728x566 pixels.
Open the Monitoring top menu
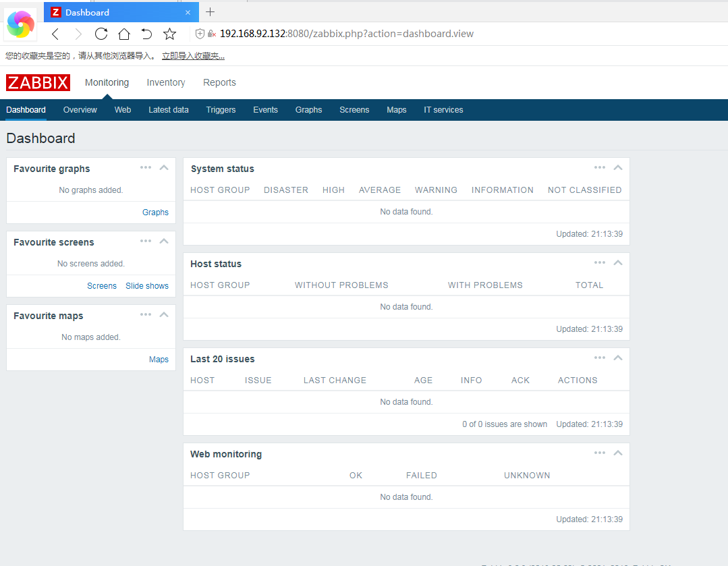click(107, 83)
